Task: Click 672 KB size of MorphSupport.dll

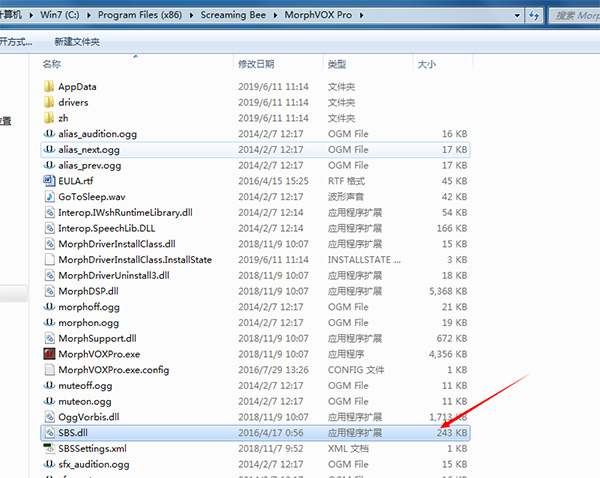Action: pos(452,339)
